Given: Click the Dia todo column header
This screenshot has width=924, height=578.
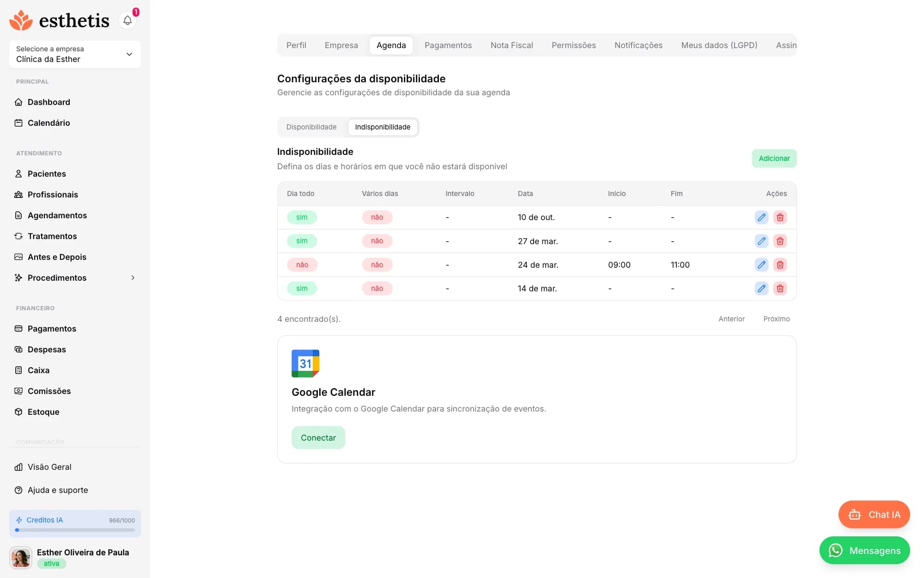Looking at the screenshot, I should (300, 194).
